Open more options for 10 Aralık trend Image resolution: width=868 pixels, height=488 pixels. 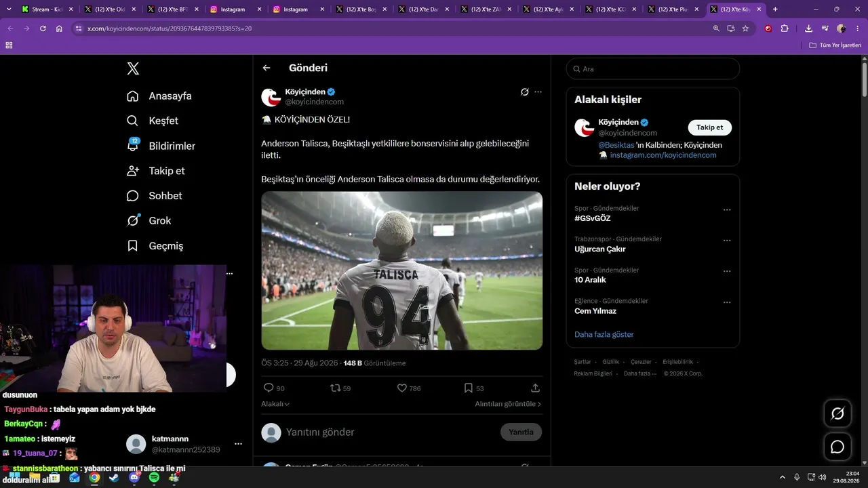click(x=727, y=272)
